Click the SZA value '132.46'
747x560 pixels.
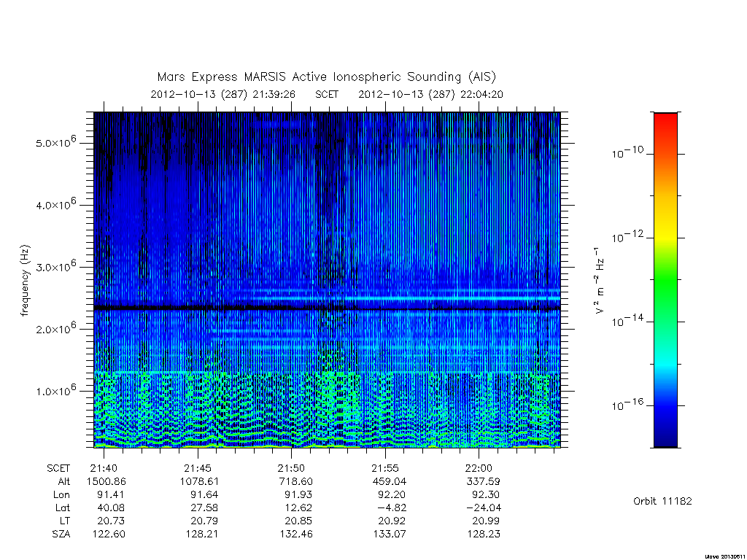(x=295, y=534)
